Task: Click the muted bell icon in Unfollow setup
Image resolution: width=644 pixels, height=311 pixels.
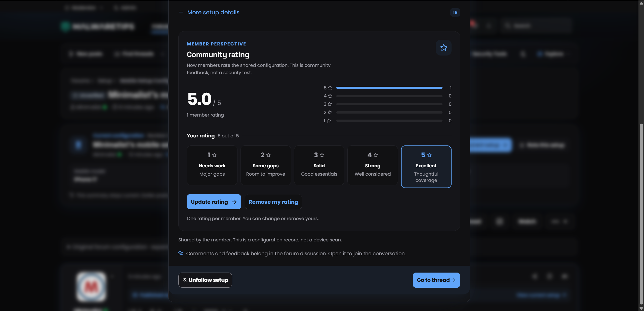Action: click(x=185, y=280)
